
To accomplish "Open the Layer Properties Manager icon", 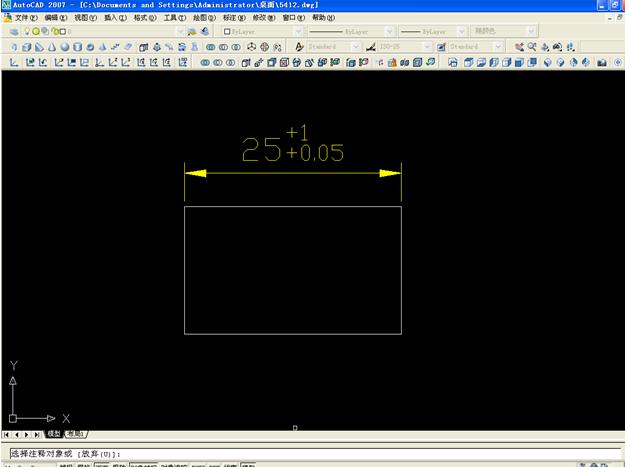I will coord(14,31).
